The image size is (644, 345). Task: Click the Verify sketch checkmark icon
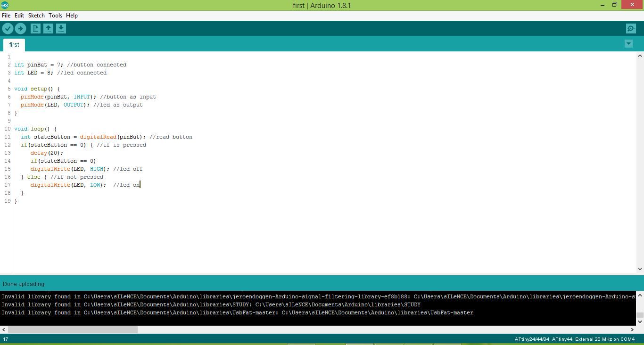coord(8,29)
